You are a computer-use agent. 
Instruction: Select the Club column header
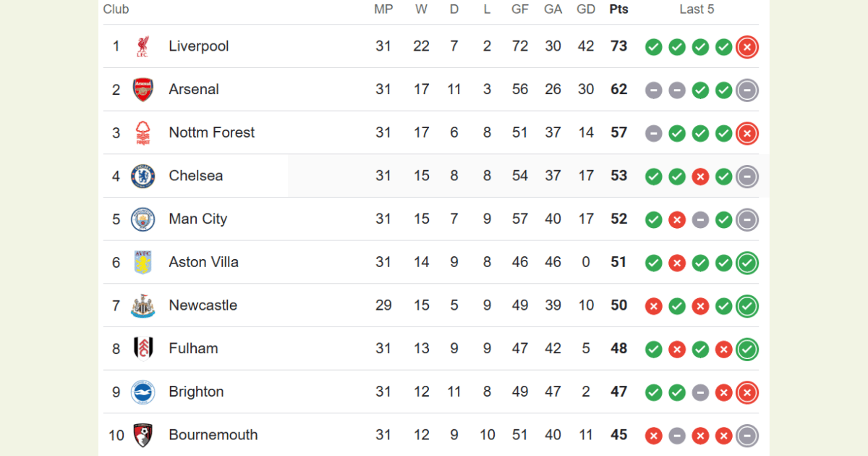(x=116, y=9)
